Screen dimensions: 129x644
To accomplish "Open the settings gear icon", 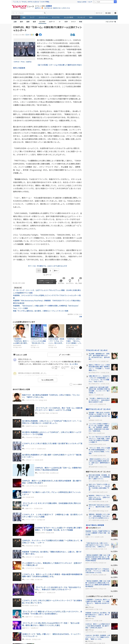I will point(115,13).
